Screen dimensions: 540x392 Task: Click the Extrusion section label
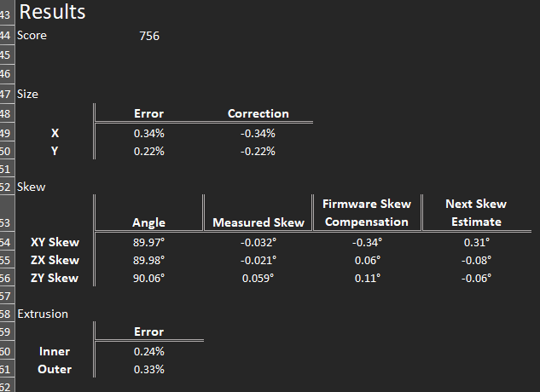[43, 314]
